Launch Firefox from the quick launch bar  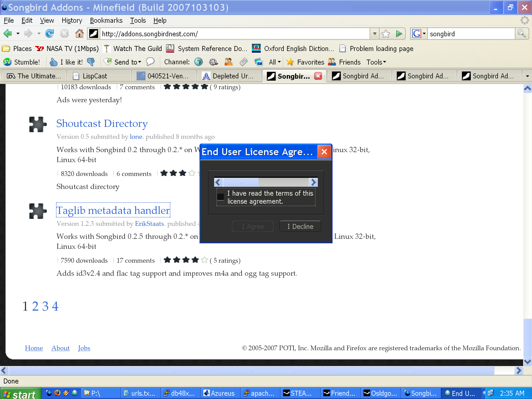point(57,393)
